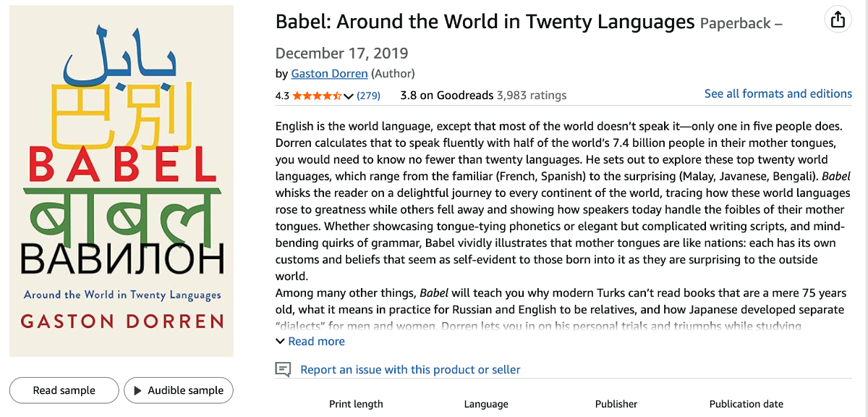This screenshot has height=417, width=868.
Task: Select the Print length detail
Action: [x=356, y=404]
